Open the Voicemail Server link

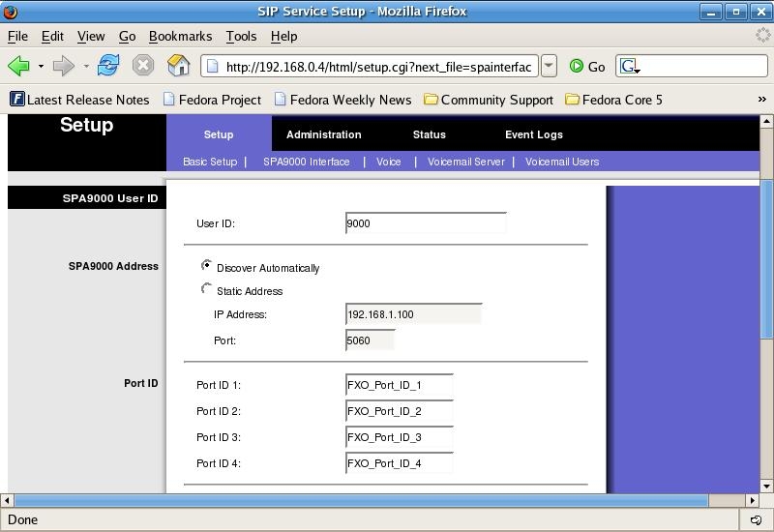[x=465, y=162]
